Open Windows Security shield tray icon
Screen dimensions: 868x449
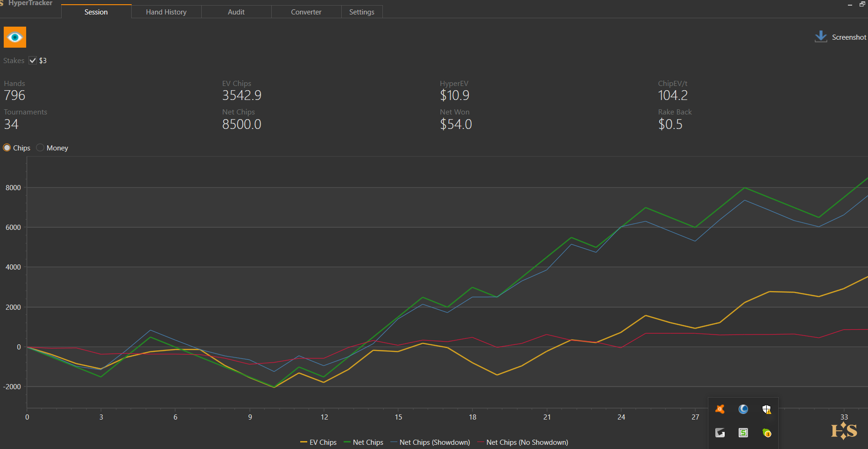(767, 409)
